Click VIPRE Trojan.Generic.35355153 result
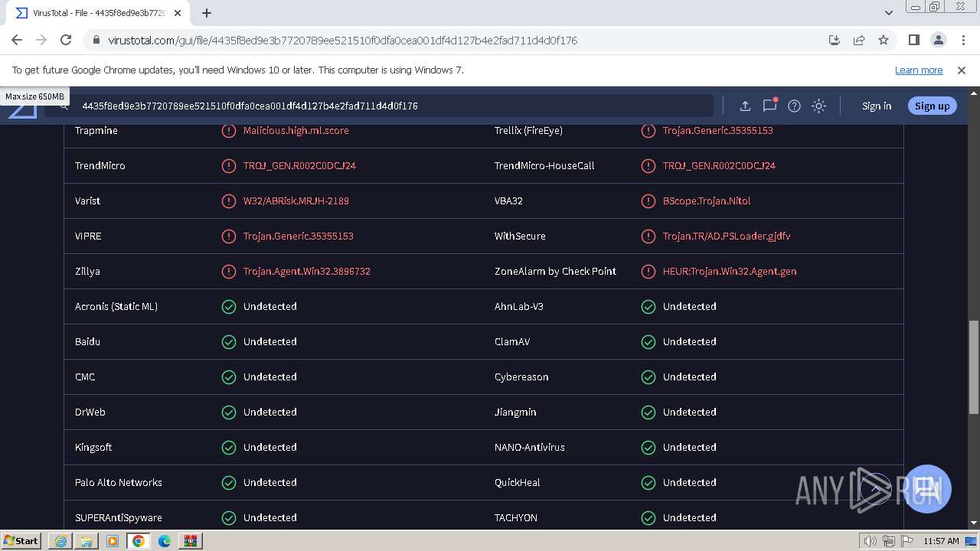The width and height of the screenshot is (980, 551). tap(299, 236)
